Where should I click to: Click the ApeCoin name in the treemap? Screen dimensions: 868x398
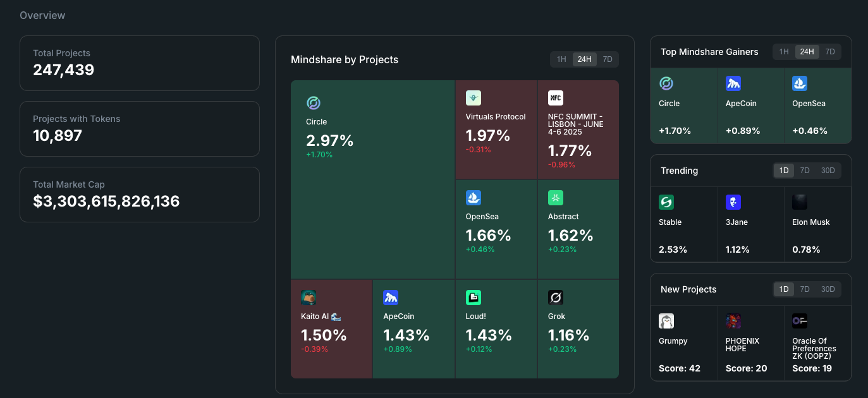399,317
